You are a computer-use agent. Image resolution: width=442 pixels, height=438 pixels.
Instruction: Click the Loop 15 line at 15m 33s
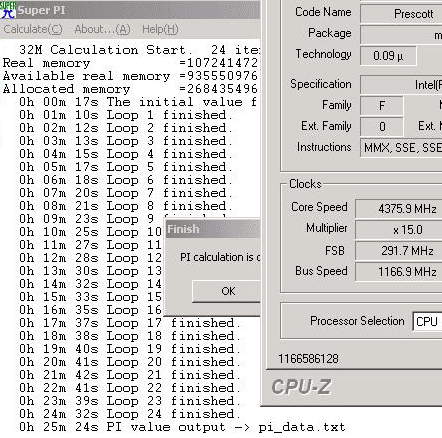(x=91, y=297)
